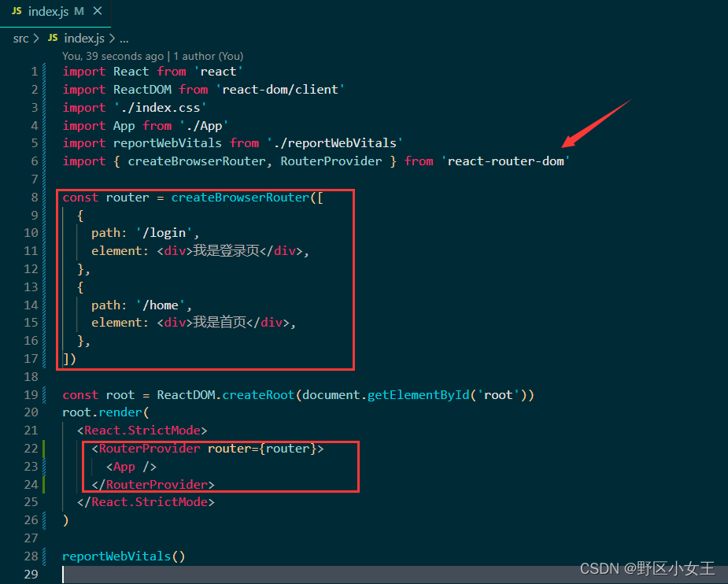Expand the '...' breadcrumb item
The image size is (728, 584).
[x=124, y=38]
